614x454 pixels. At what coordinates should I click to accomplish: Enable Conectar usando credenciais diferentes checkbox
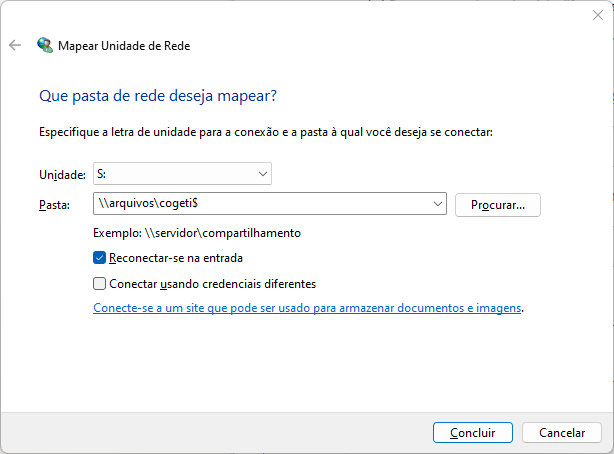click(100, 283)
